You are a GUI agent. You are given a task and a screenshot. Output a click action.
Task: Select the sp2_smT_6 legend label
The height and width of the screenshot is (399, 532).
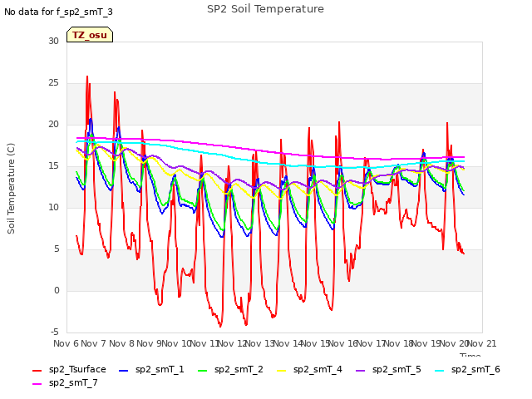[x=475, y=369]
